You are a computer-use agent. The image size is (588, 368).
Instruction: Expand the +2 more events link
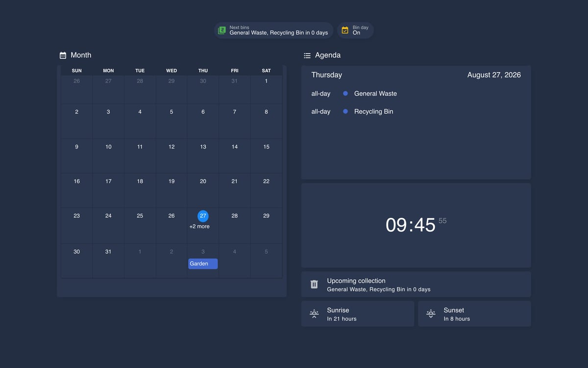(x=199, y=227)
